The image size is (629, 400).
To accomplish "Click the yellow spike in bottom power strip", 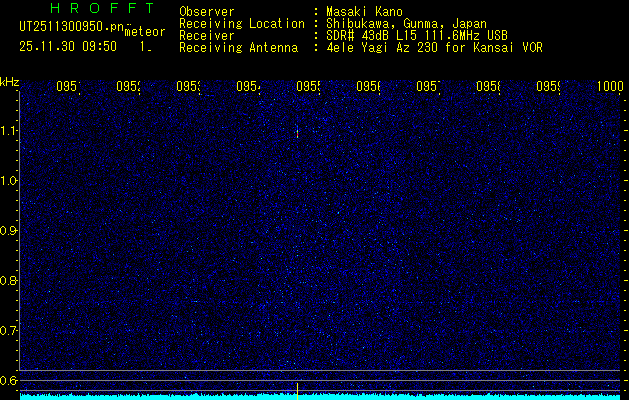I will coord(297,391).
